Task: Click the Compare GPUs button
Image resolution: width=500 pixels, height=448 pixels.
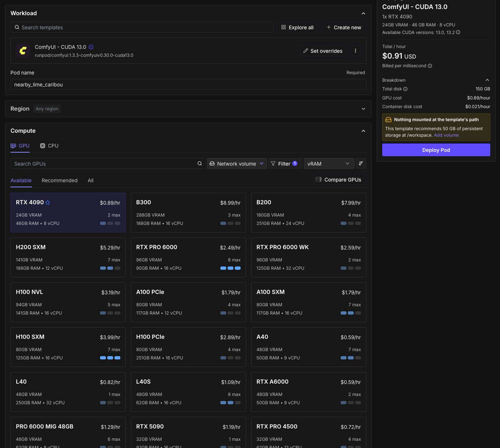Action: [339, 180]
